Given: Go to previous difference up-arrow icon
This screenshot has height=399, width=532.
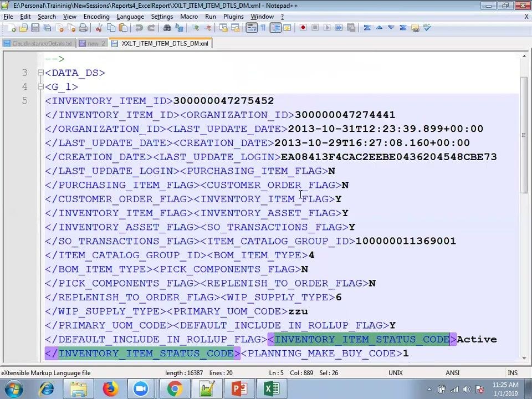Looking at the screenshot, I should (x=379, y=28).
